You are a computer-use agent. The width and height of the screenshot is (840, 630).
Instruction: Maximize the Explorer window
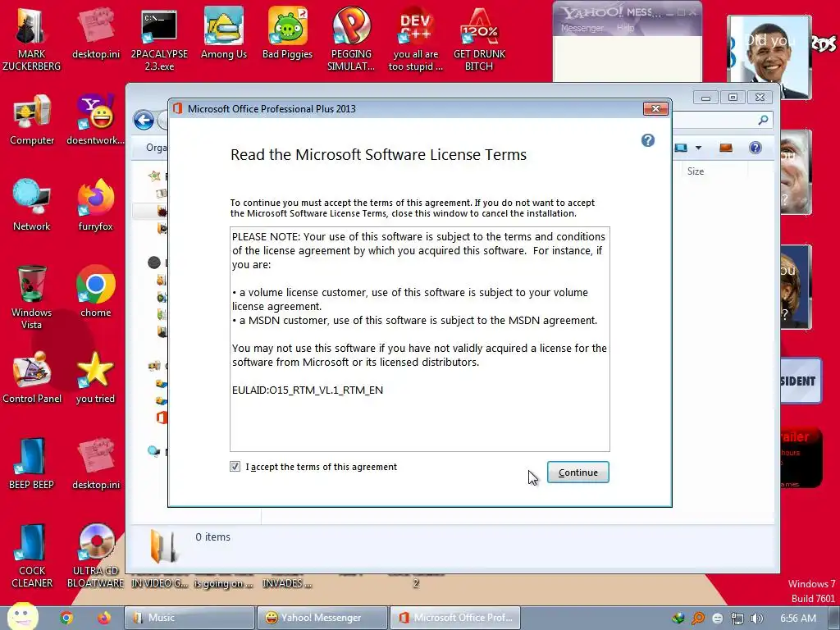(x=733, y=97)
